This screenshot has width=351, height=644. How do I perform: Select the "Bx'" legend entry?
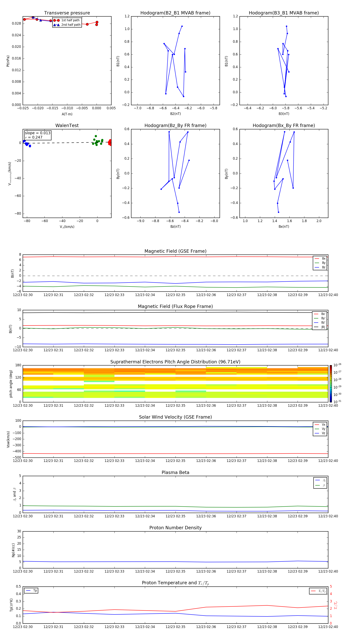[x=320, y=314]
